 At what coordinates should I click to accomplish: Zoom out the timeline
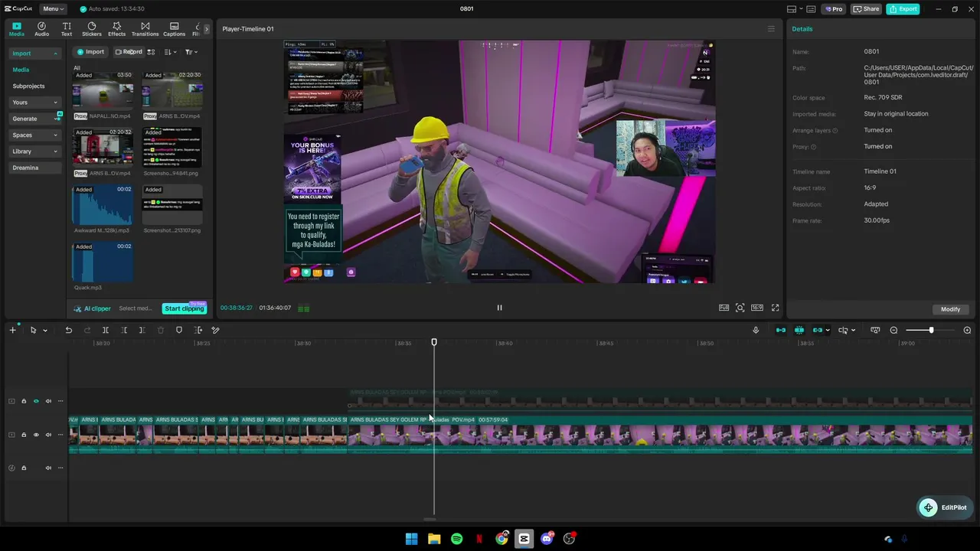(893, 330)
